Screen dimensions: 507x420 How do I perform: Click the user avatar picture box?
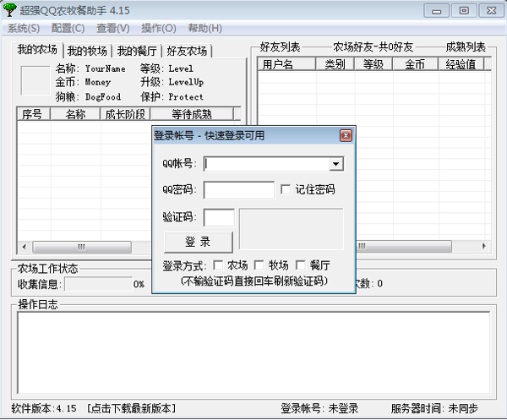click(35, 81)
